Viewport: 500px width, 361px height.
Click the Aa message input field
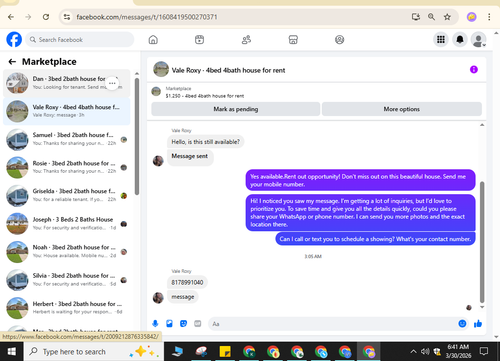333,324
